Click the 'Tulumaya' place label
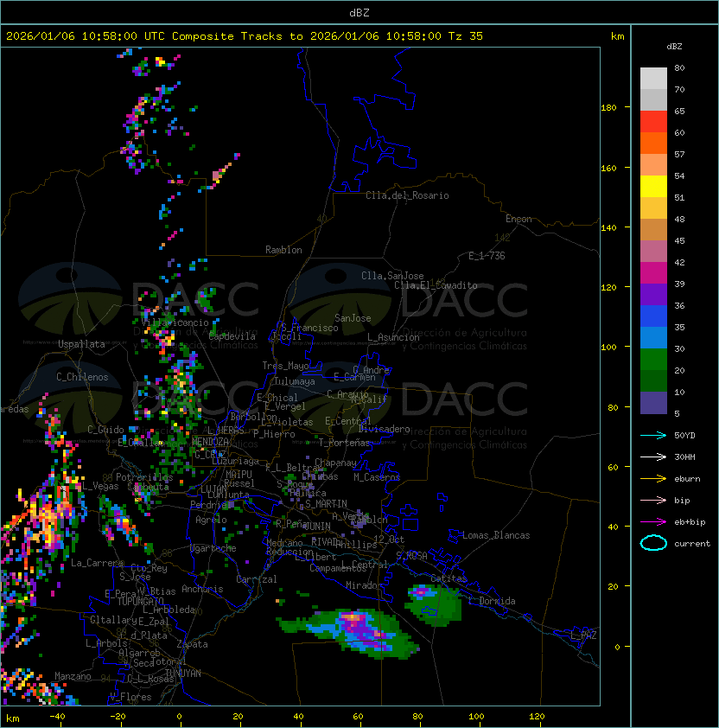719x728 pixels. click(x=295, y=381)
